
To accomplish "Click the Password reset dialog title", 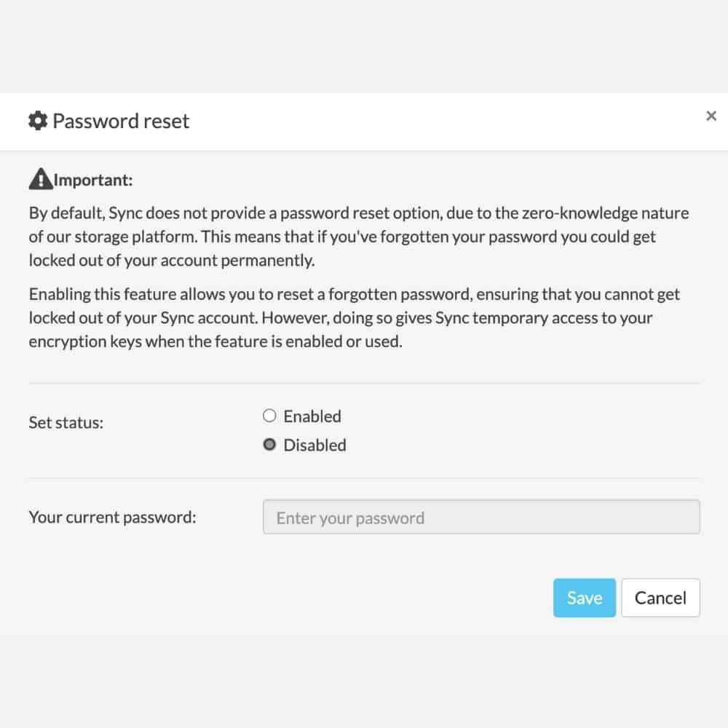I will [x=121, y=121].
